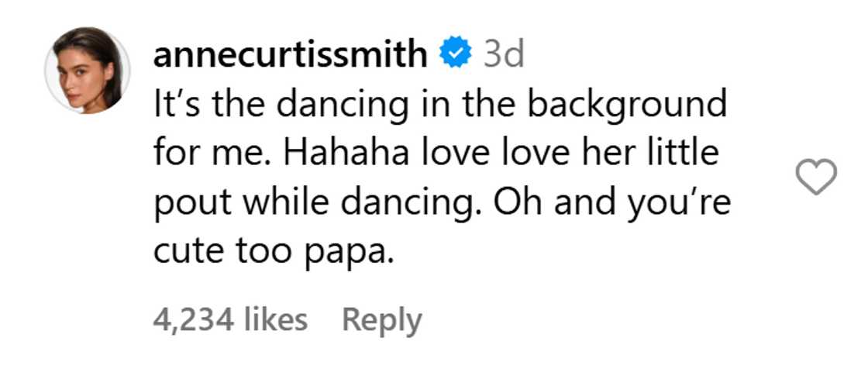
Task: Open the annecurtissmith username link
Action: 291,54
